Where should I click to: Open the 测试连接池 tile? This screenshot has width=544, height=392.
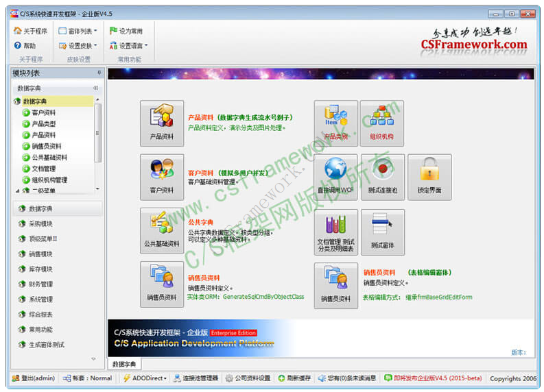coord(382,177)
